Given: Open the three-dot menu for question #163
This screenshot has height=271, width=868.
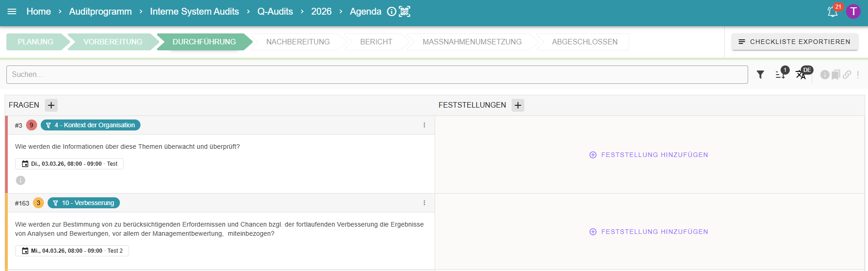Looking at the screenshot, I should click(x=424, y=203).
